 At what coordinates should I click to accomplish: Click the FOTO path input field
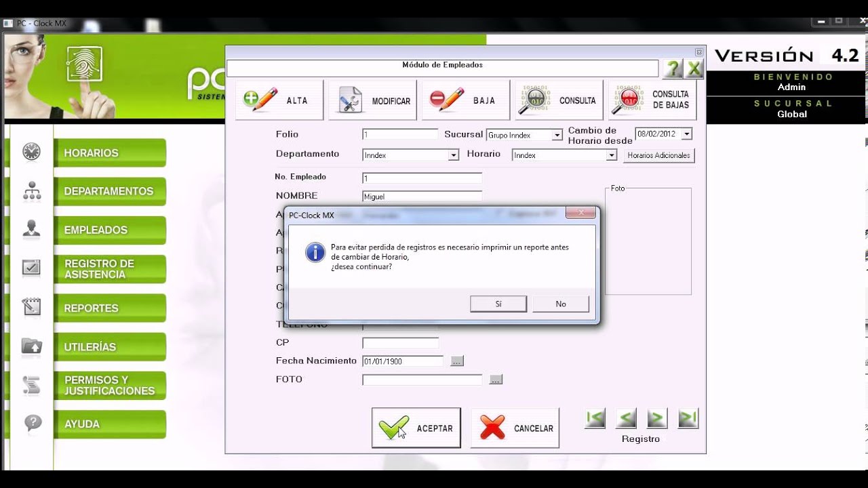(422, 380)
